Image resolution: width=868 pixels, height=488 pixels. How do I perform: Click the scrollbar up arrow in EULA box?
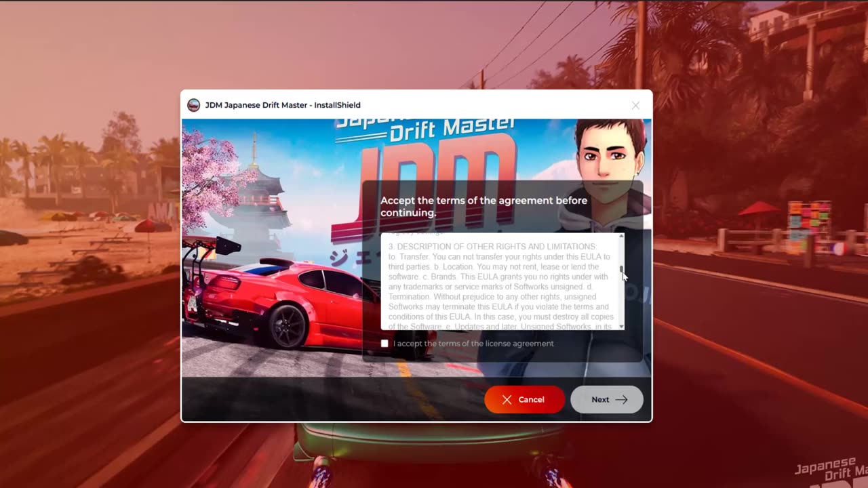(621, 237)
